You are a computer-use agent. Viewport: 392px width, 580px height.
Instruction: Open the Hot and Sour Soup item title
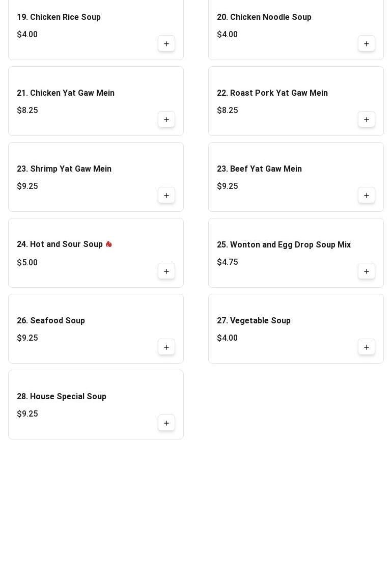(60, 244)
